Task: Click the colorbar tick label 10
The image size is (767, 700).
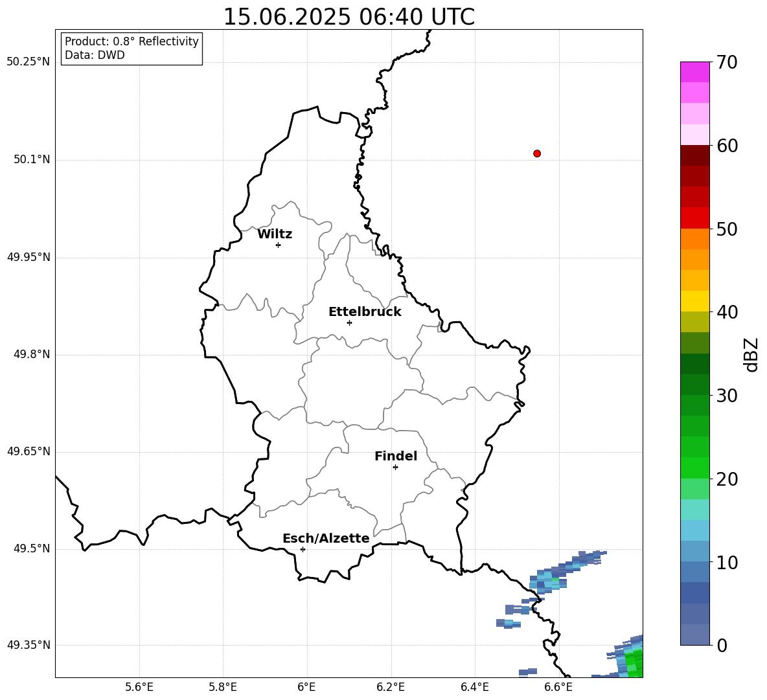Action: click(727, 563)
